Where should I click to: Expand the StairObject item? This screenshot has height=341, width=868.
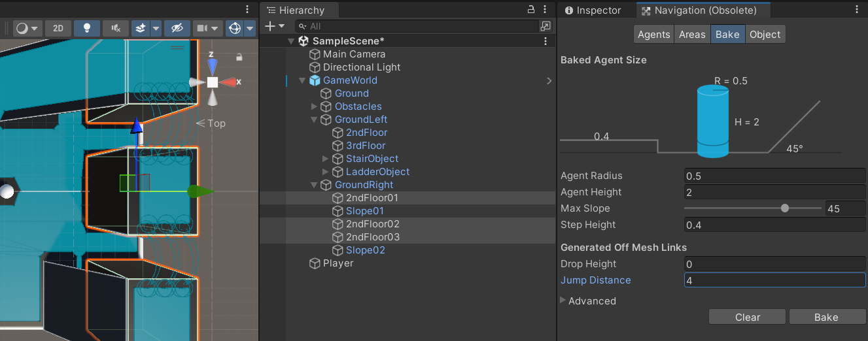point(326,159)
